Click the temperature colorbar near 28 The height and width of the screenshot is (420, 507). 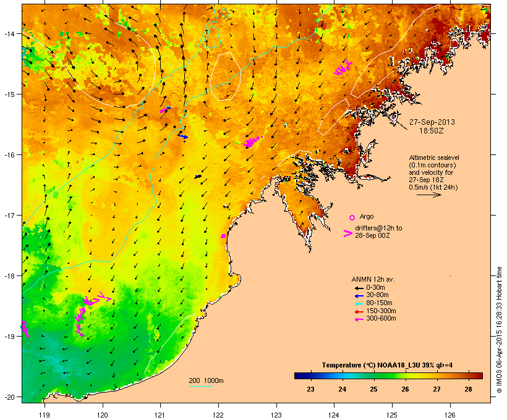pos(468,376)
